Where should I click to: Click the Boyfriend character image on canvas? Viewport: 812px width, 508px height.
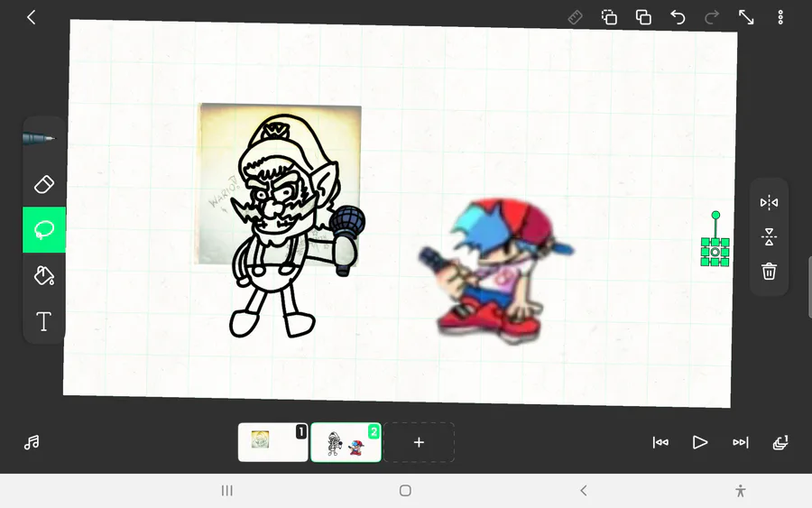(x=494, y=269)
